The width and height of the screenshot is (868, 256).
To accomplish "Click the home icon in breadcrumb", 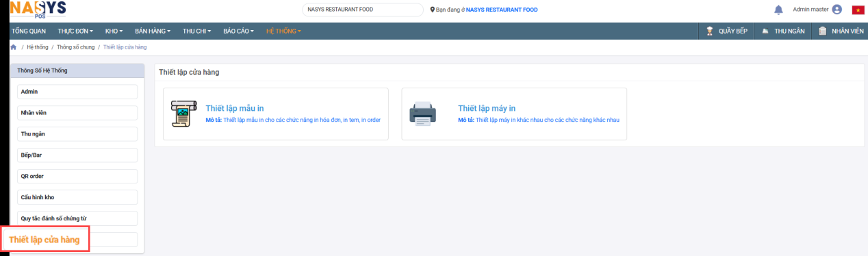I will 13,47.
